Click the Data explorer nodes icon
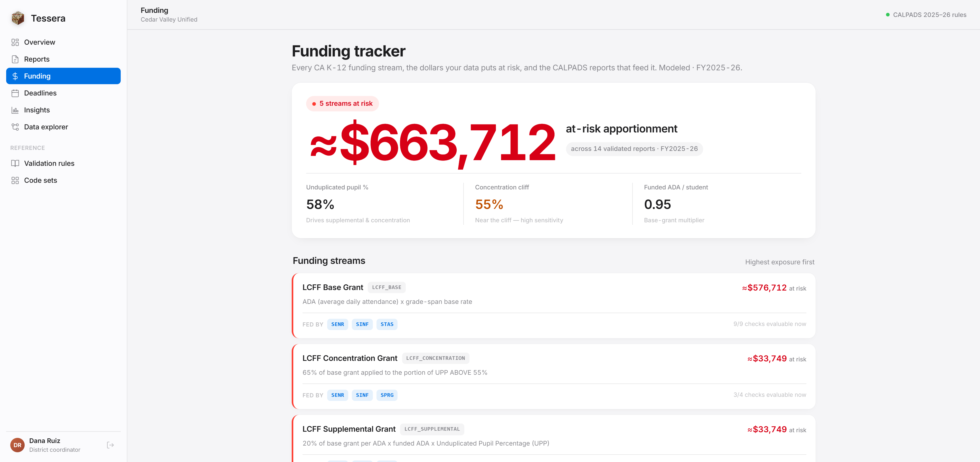Image resolution: width=980 pixels, height=462 pixels. (15, 127)
